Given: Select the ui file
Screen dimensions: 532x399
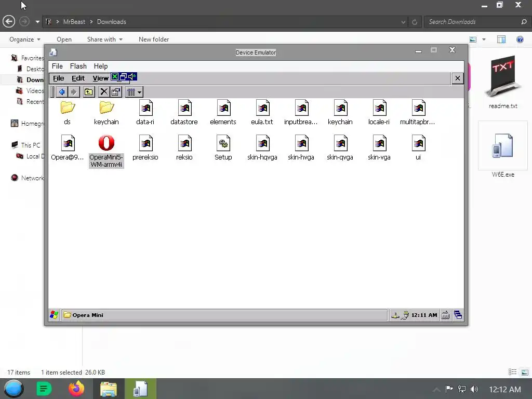Looking at the screenshot, I should click(418, 148).
